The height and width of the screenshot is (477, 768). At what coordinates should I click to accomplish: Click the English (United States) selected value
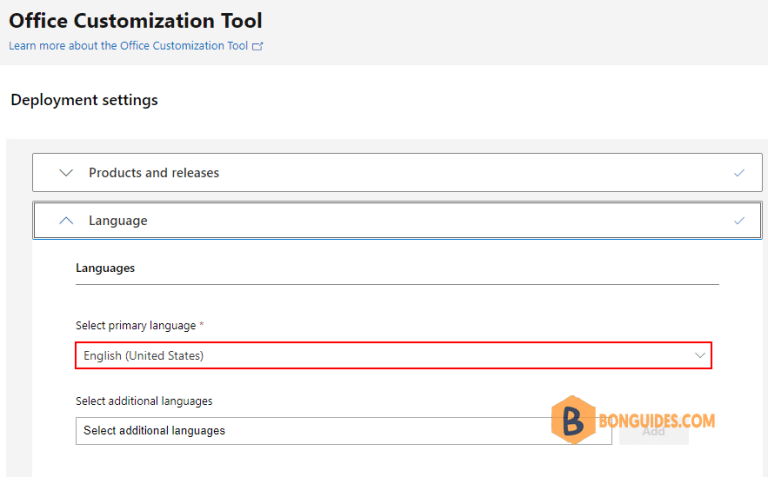click(x=143, y=355)
